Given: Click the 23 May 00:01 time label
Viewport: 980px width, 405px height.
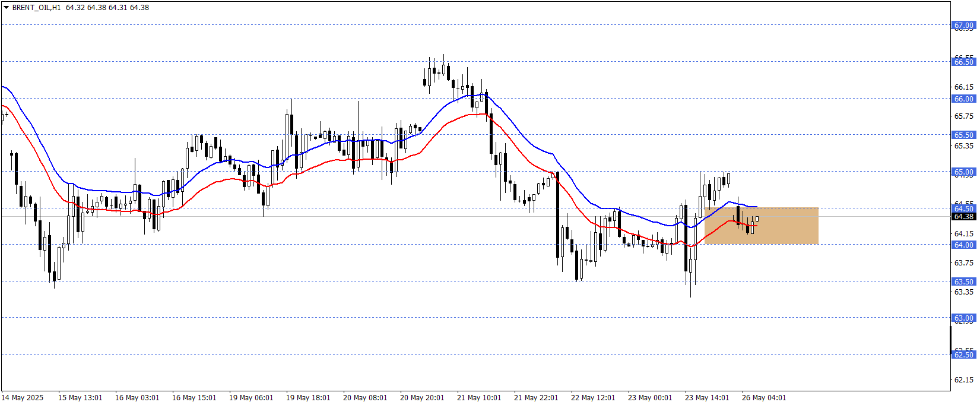Looking at the screenshot, I should pos(650,398).
